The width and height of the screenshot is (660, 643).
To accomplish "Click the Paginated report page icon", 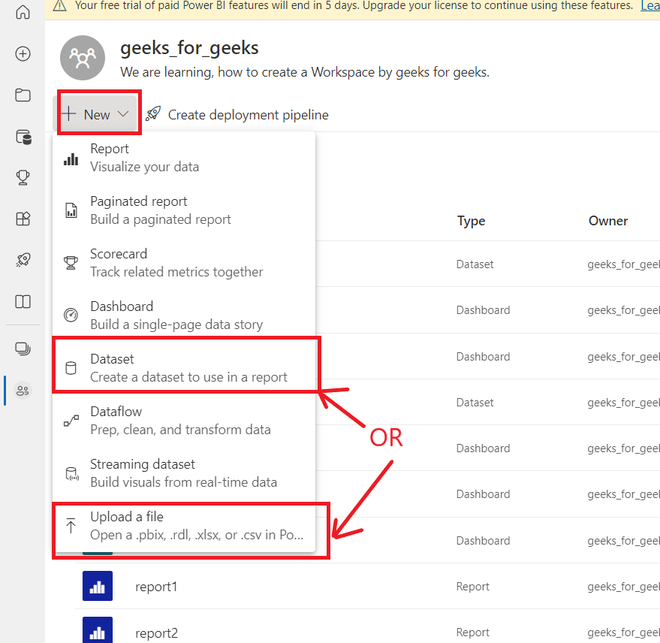I will tap(71, 210).
